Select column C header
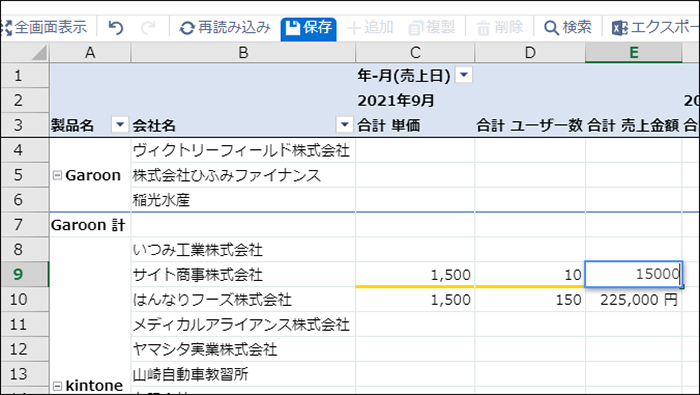 [415, 53]
